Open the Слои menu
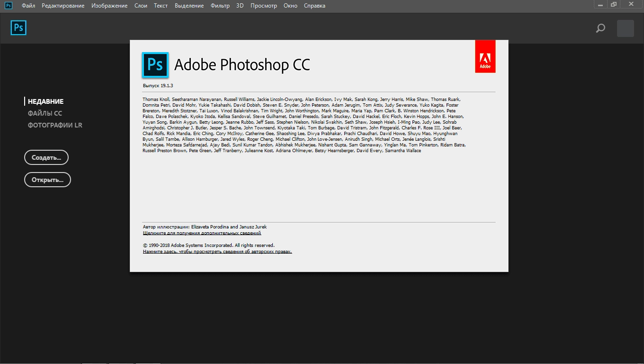The width and height of the screenshot is (644, 364). (x=141, y=6)
